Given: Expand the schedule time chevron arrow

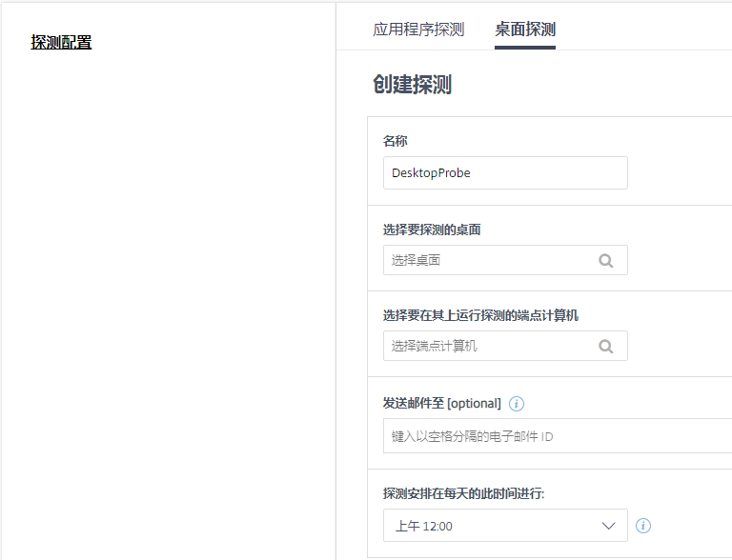Looking at the screenshot, I should coord(609,525).
